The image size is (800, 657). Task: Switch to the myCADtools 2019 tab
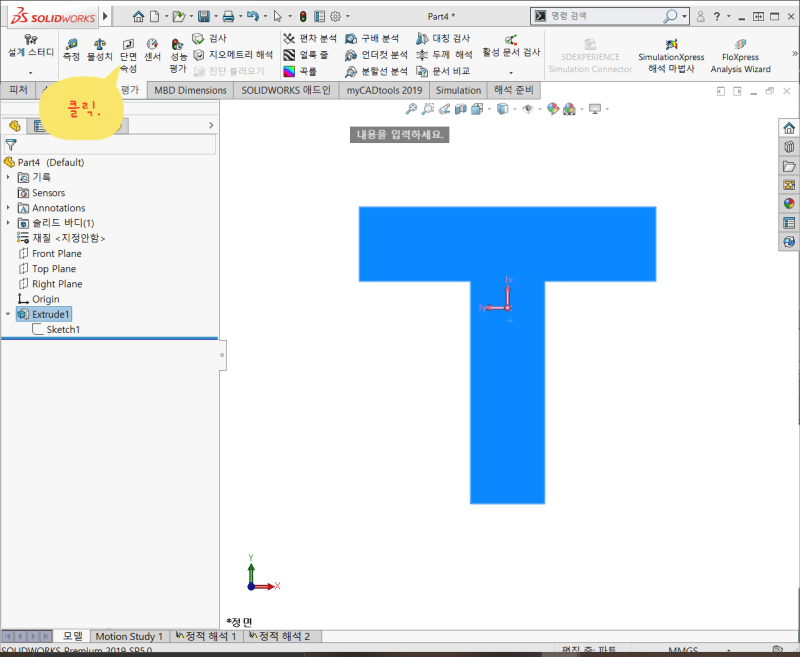point(384,90)
